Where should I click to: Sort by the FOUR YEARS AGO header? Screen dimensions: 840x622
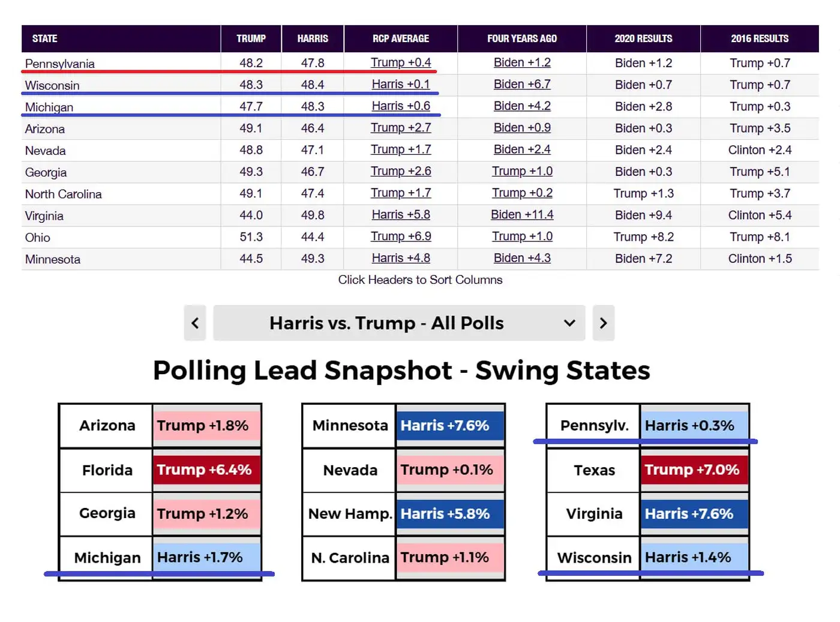coord(522,38)
